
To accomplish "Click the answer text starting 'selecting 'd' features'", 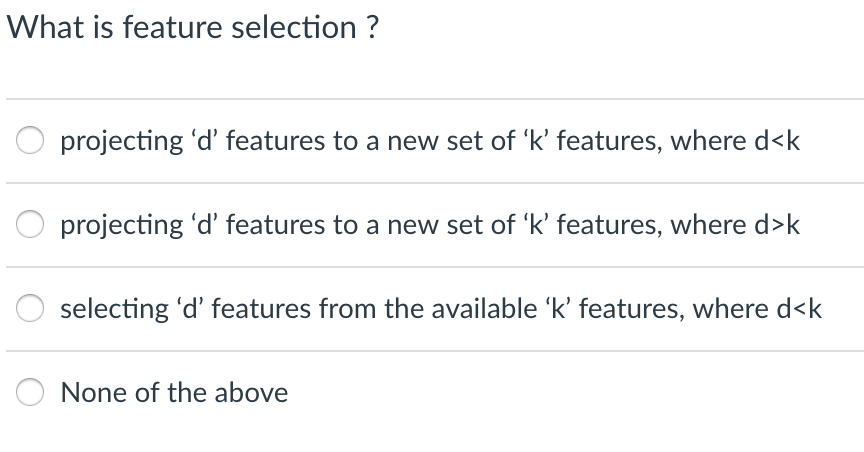I will tap(441, 309).
